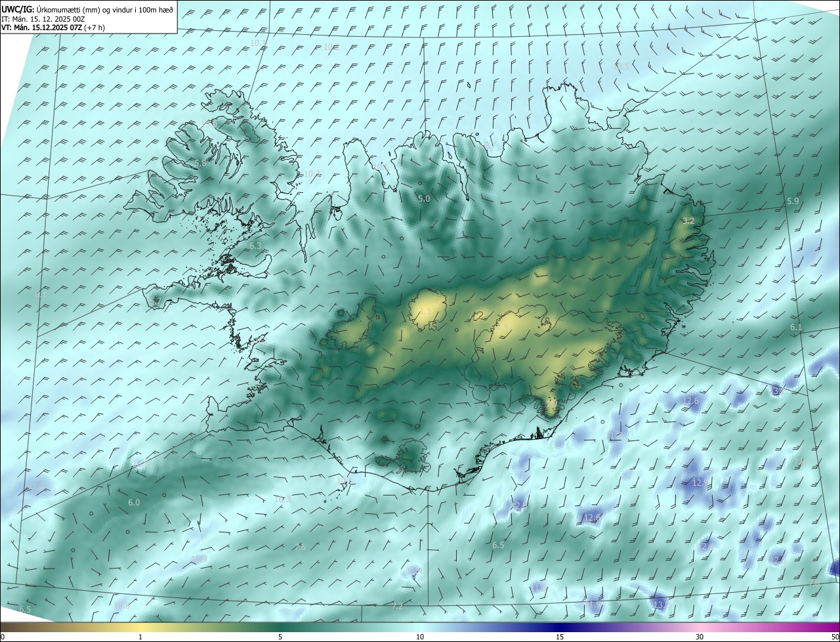Click the "5.8" value label in the Westfjords
Image resolution: width=840 pixels, height=642 pixels.
[200, 163]
